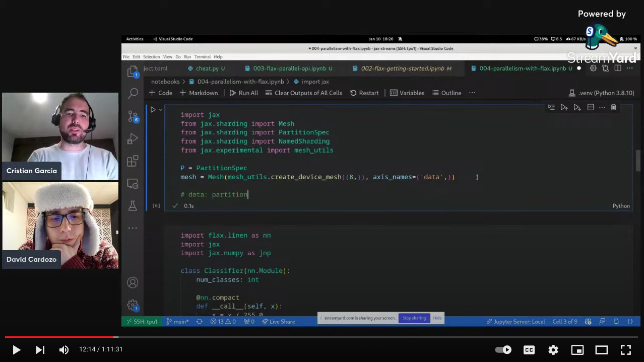Start Live Share session
644x362 pixels.
pos(279,321)
